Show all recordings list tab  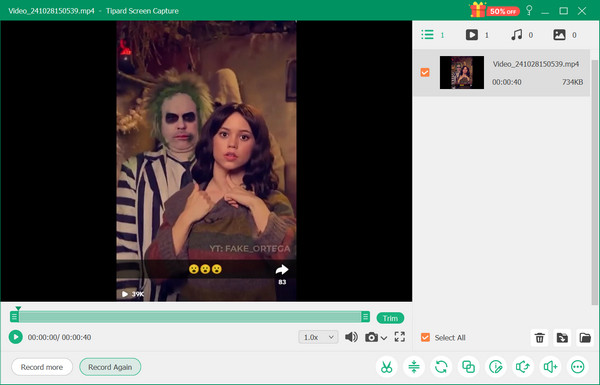pyautogui.click(x=432, y=35)
